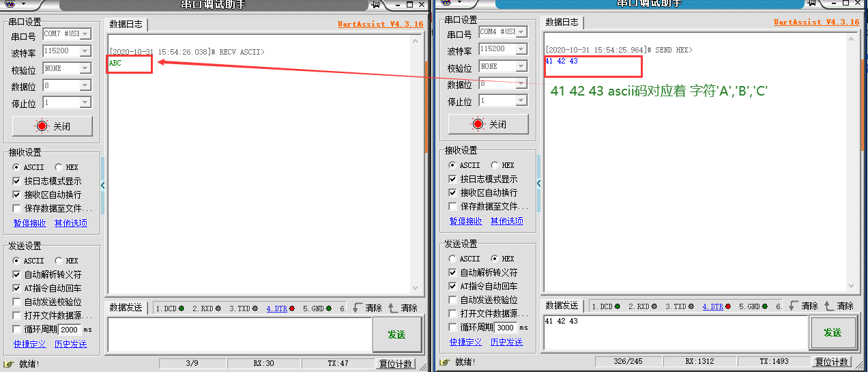The height and width of the screenshot is (372, 868).
Task: Click the DCD indicator LED in right window
Action: tap(618, 306)
